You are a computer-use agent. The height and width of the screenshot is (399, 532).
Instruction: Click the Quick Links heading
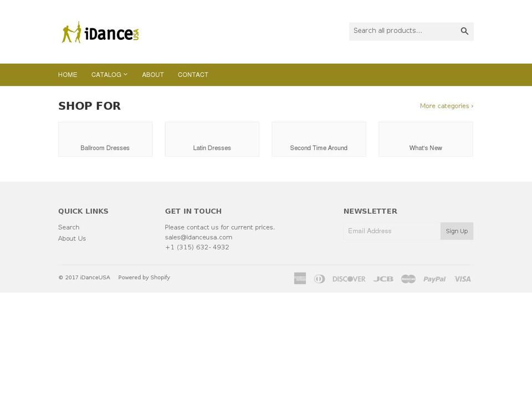pyautogui.click(x=83, y=211)
